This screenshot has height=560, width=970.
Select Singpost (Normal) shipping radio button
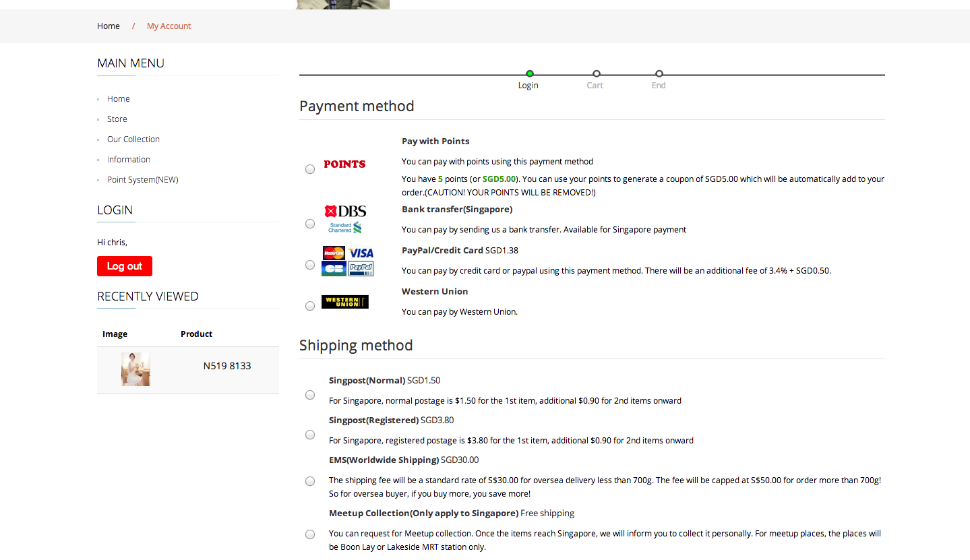[310, 395]
